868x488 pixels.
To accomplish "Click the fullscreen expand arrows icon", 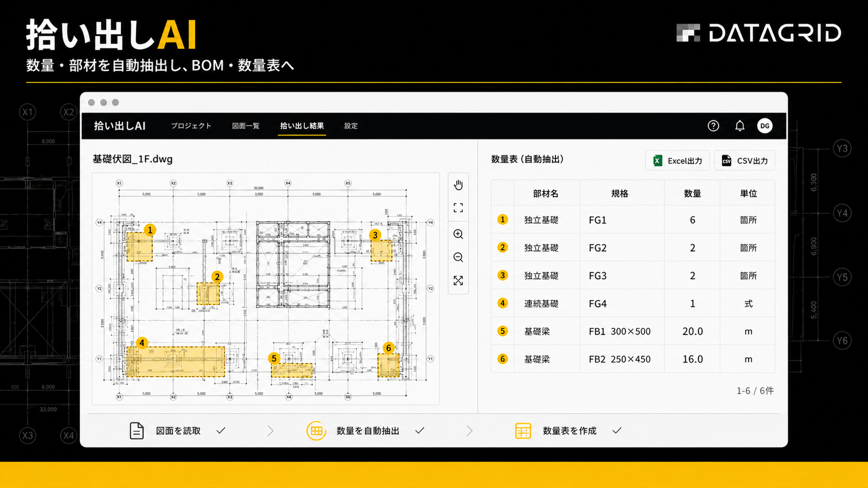I will (458, 280).
